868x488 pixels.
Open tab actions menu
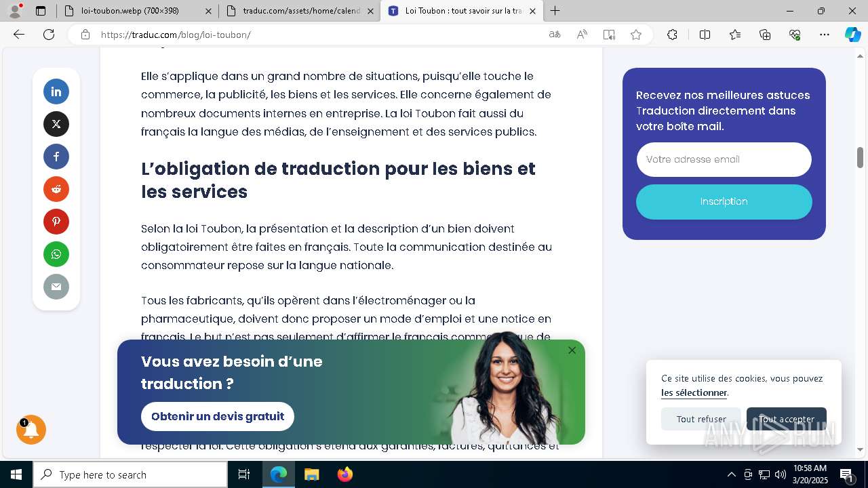pos(41,11)
